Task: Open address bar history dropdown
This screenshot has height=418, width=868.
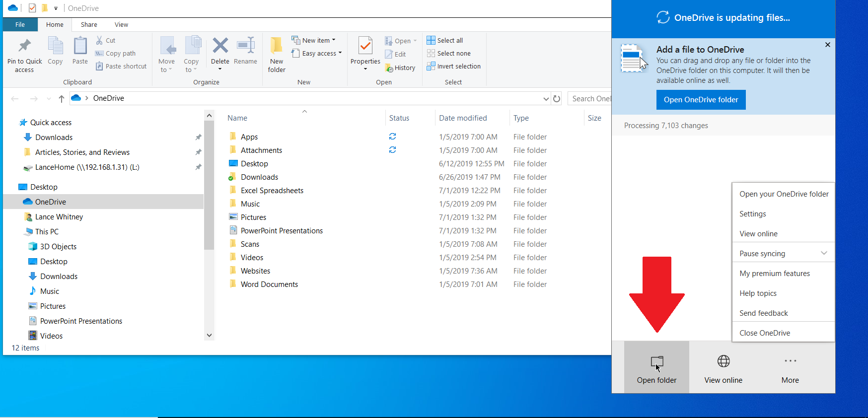Action: tap(546, 98)
